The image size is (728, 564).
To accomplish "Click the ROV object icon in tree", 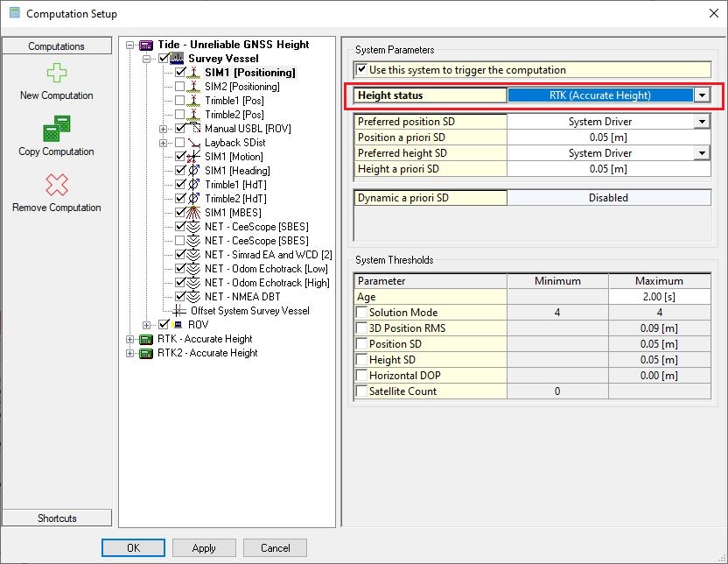I will tap(178, 325).
